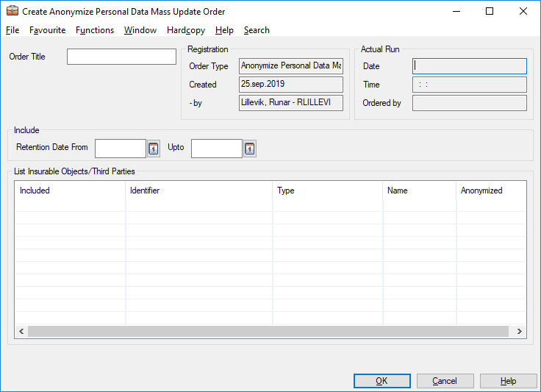Click the briefcase icon in title bar
Image resolution: width=541 pixels, height=392 pixels.
12,11
